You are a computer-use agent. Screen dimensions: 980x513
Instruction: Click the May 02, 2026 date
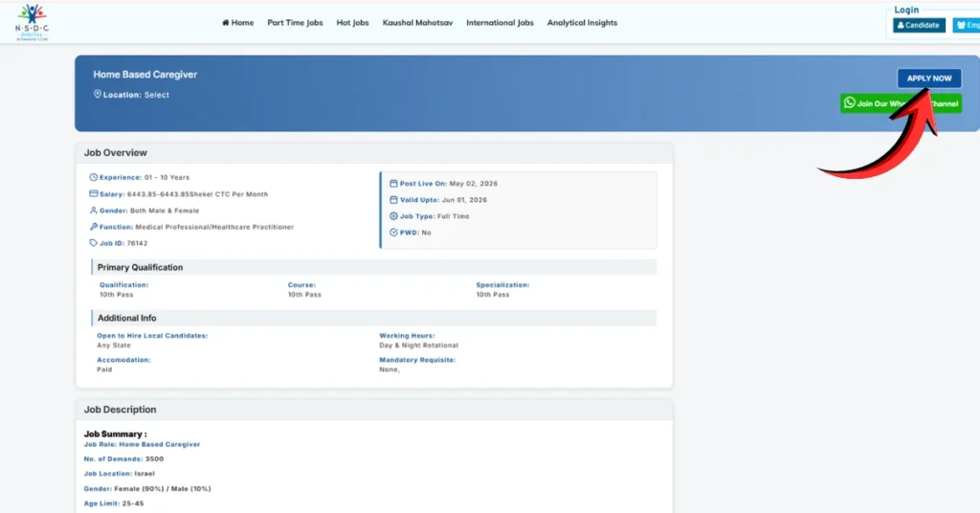point(473,184)
